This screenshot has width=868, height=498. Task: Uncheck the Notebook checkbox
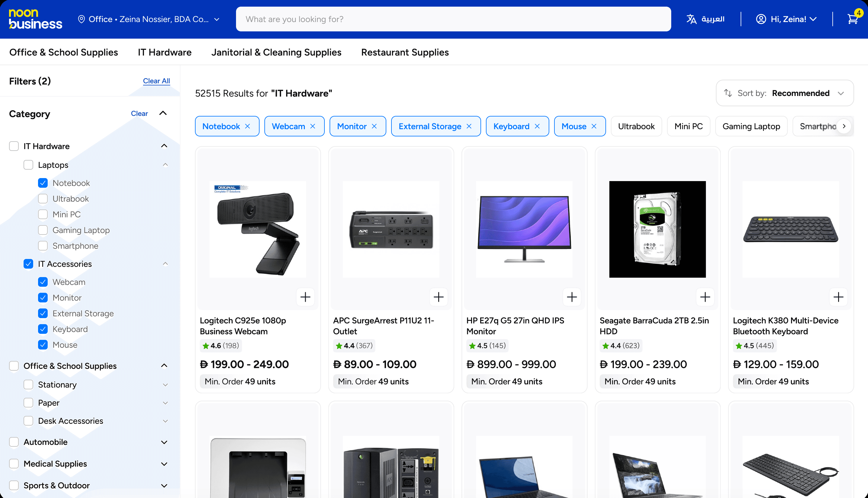[43, 183]
